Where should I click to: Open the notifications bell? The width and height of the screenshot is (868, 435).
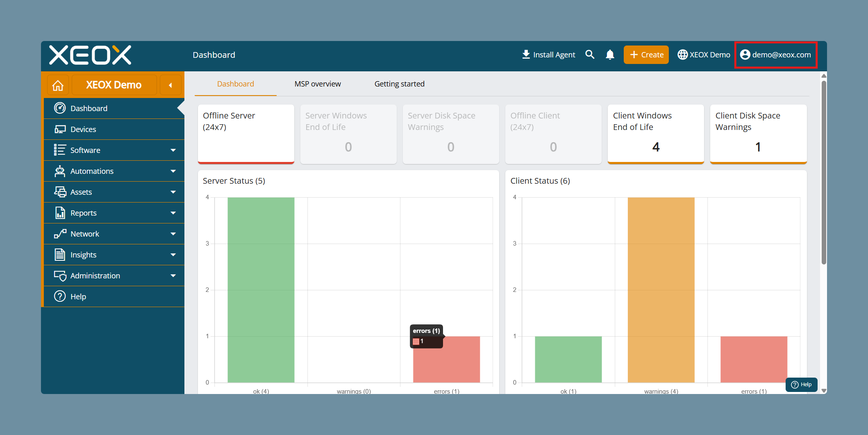coord(610,55)
